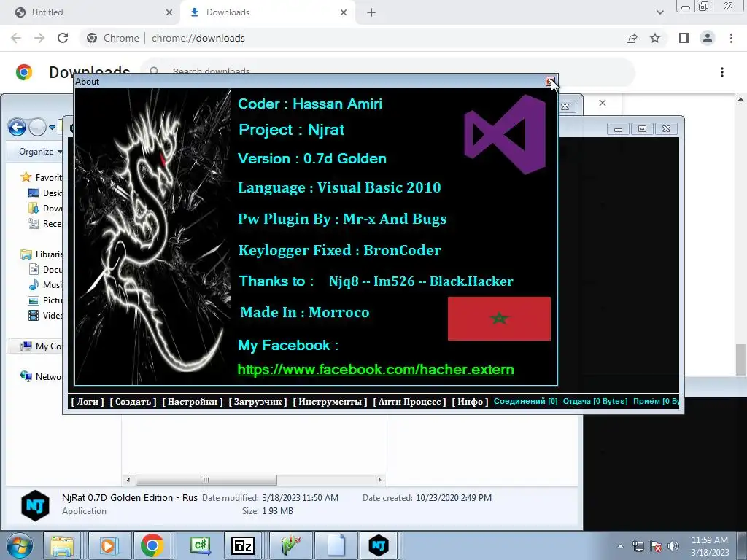Open the [ Логи ] menu

[88, 402]
